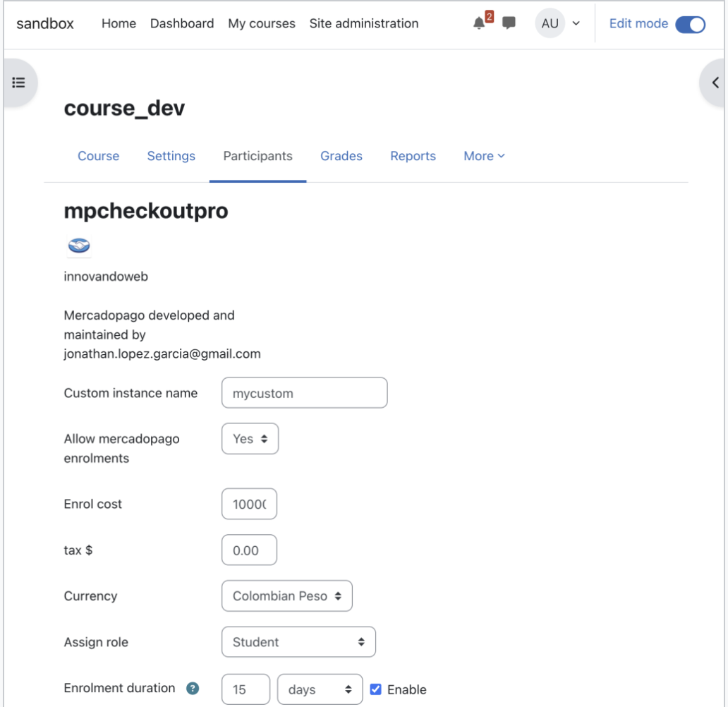This screenshot has height=707, width=728.
Task: Open the Assign role Student dropdown
Action: pyautogui.click(x=298, y=641)
